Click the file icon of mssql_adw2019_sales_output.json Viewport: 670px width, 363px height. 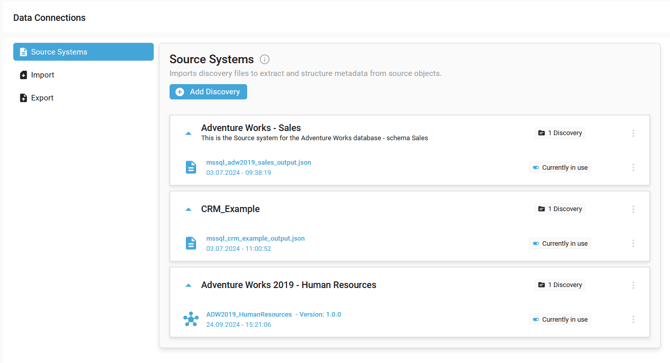[191, 167]
